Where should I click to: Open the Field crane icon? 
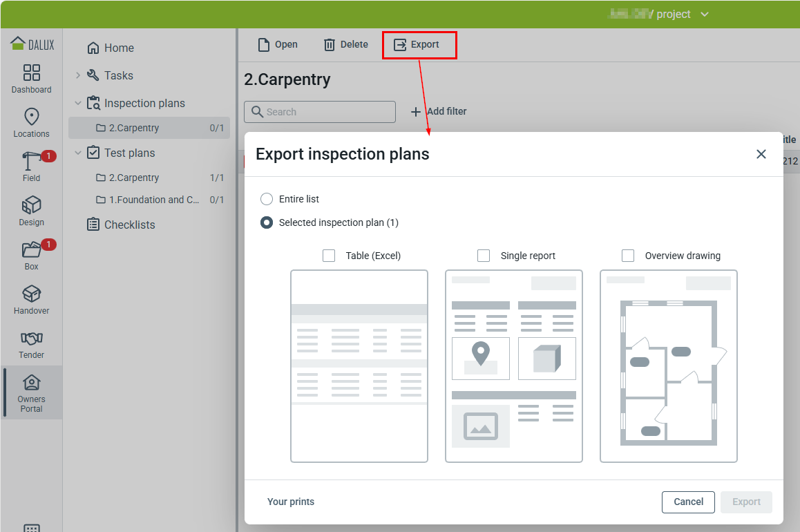tap(32, 161)
